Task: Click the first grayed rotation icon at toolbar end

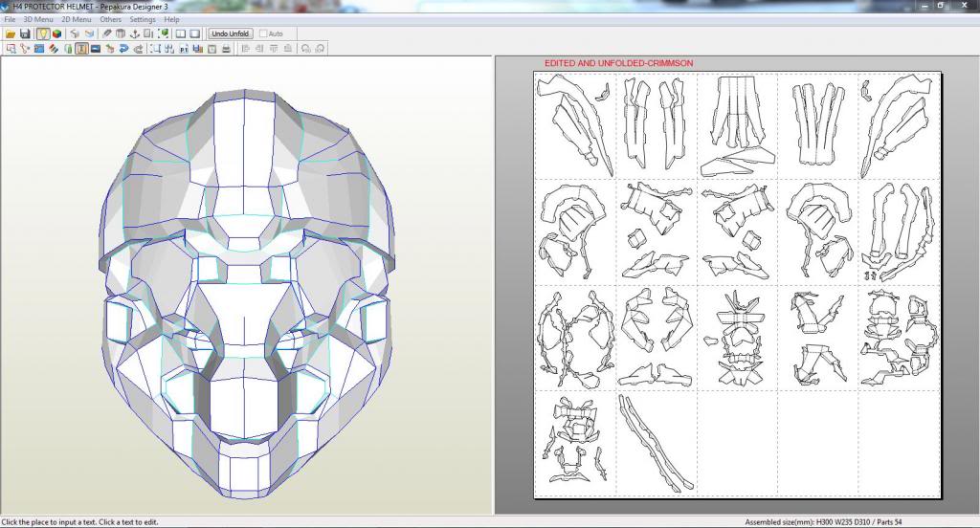Action: [305, 49]
